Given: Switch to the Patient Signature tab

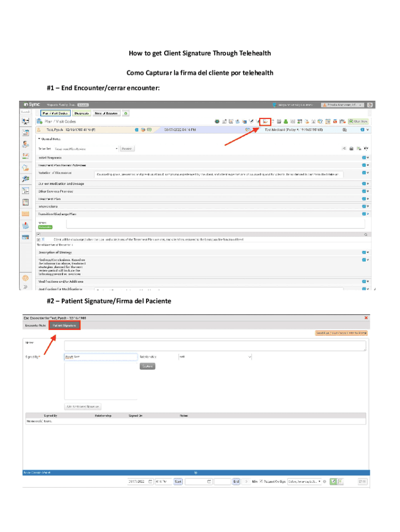Looking at the screenshot, I should (x=64, y=325).
